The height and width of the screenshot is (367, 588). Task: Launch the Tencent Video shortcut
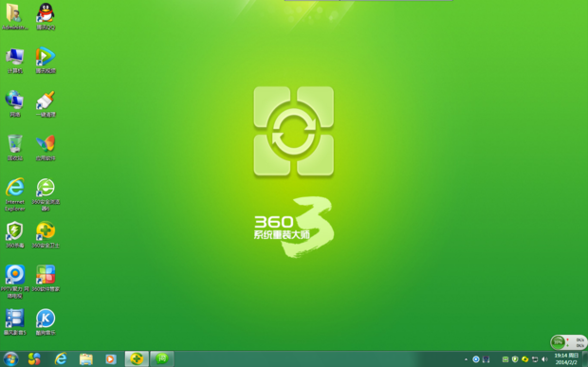click(x=46, y=61)
